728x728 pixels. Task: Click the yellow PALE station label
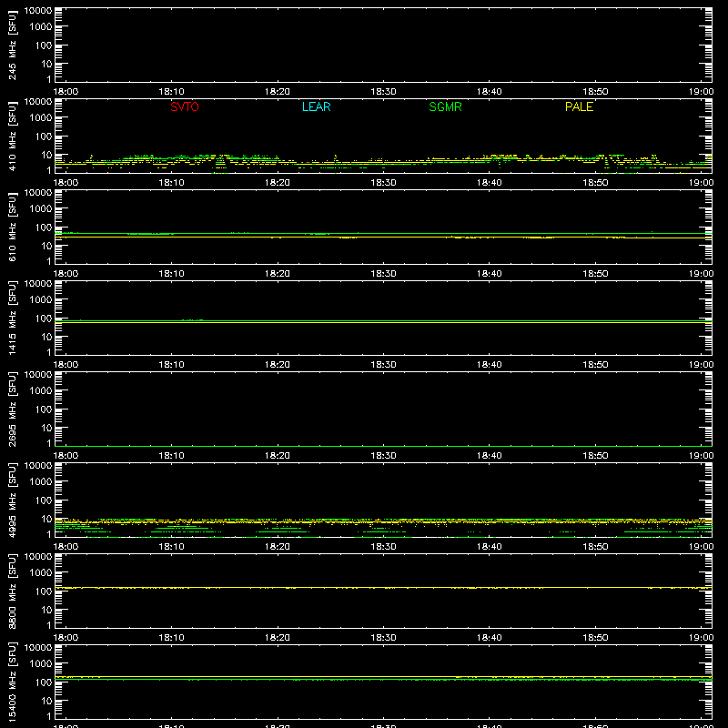[x=579, y=106]
